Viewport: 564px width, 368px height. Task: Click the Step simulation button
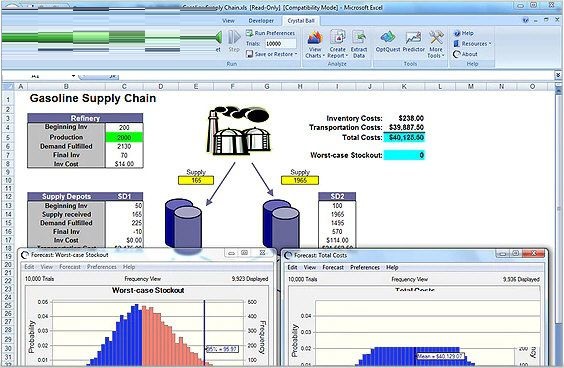click(x=234, y=41)
